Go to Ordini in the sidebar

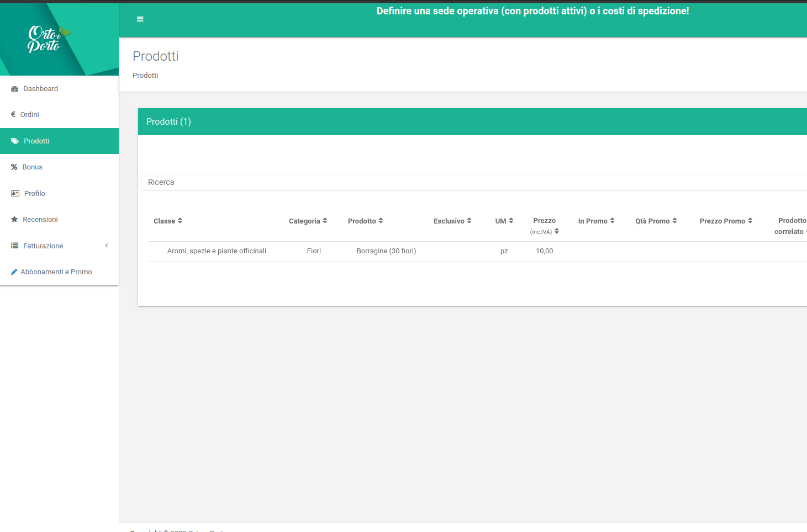click(59, 115)
